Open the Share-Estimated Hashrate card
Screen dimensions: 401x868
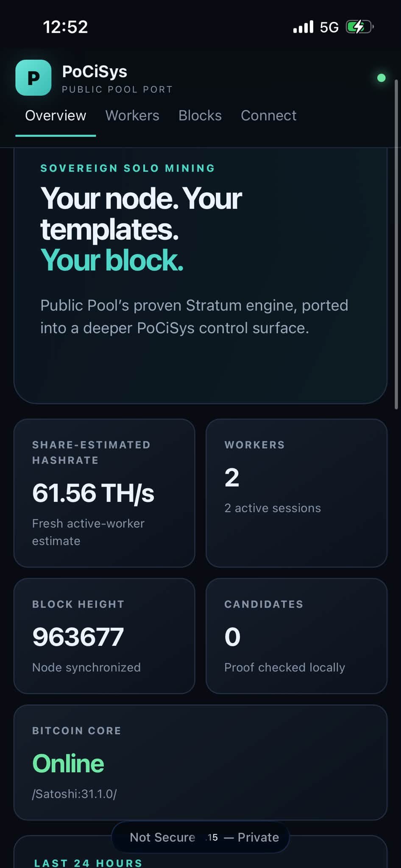[x=104, y=493]
